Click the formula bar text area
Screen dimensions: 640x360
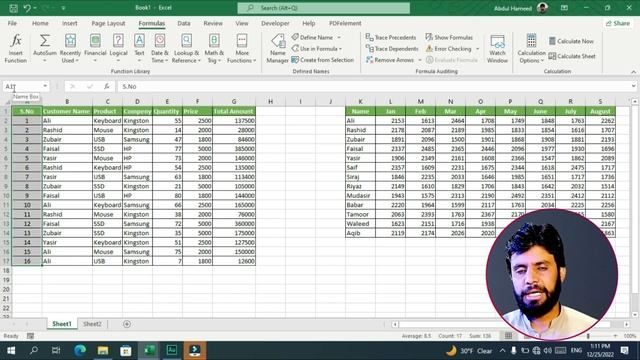point(373,87)
